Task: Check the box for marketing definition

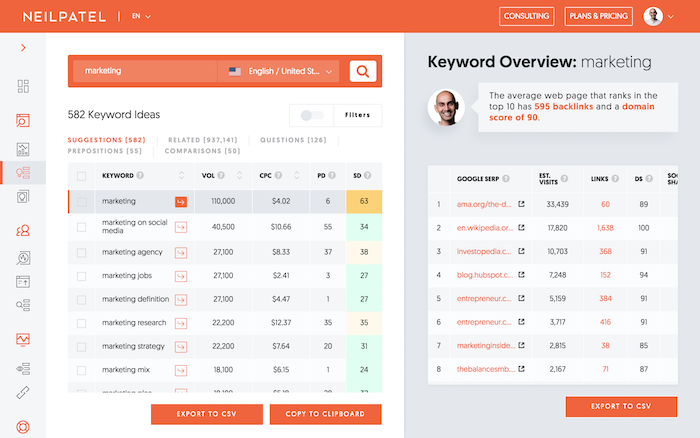Action: pos(81,300)
